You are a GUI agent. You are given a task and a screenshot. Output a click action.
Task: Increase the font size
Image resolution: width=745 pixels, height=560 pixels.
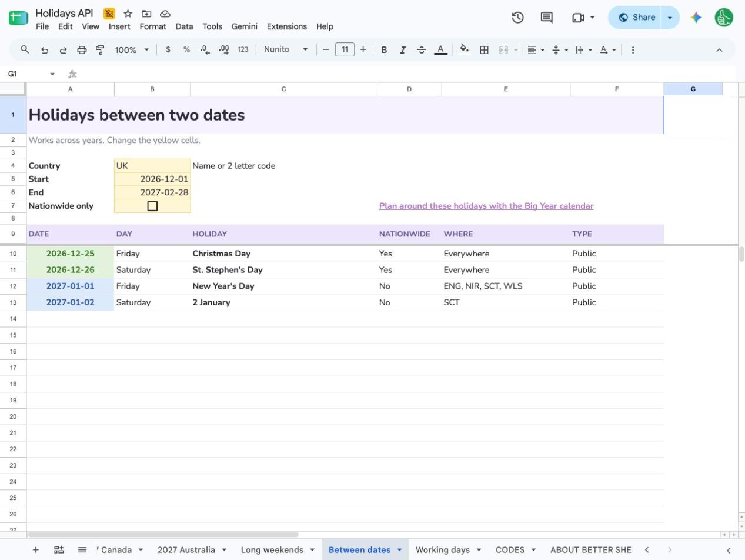point(363,50)
